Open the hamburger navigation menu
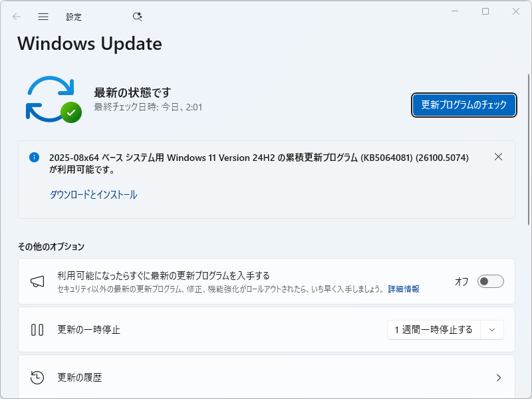The height and width of the screenshot is (399, 532). [x=43, y=17]
